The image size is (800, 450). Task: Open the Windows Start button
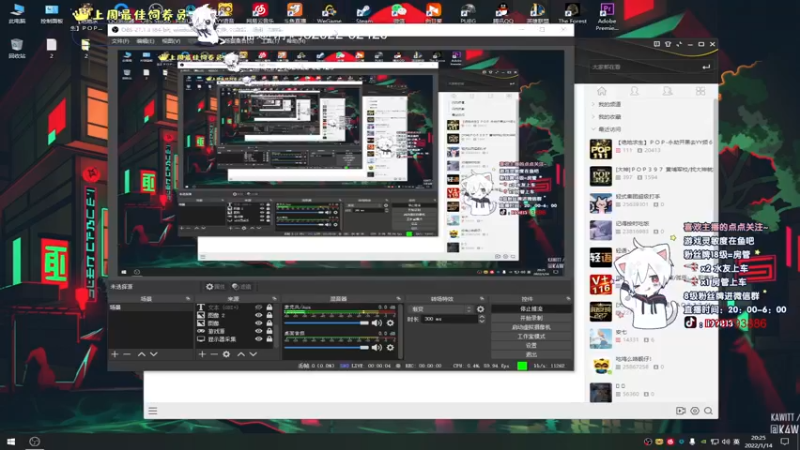click(11, 441)
